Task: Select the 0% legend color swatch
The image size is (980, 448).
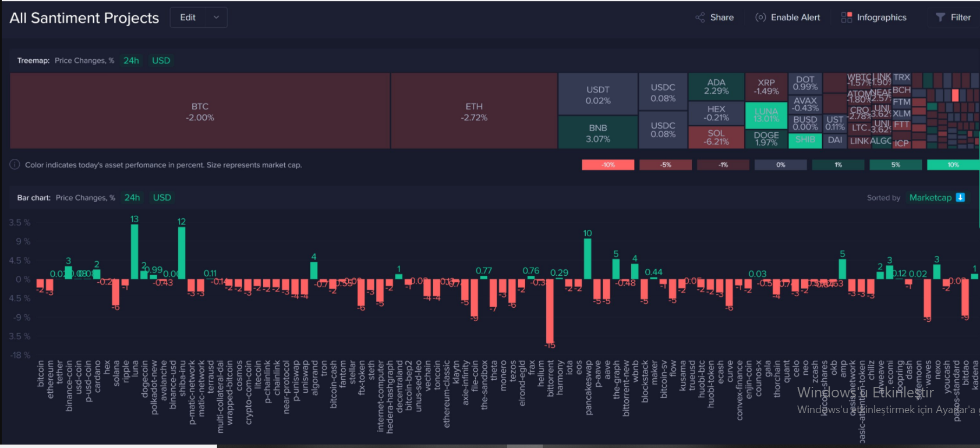Action: 781,165
